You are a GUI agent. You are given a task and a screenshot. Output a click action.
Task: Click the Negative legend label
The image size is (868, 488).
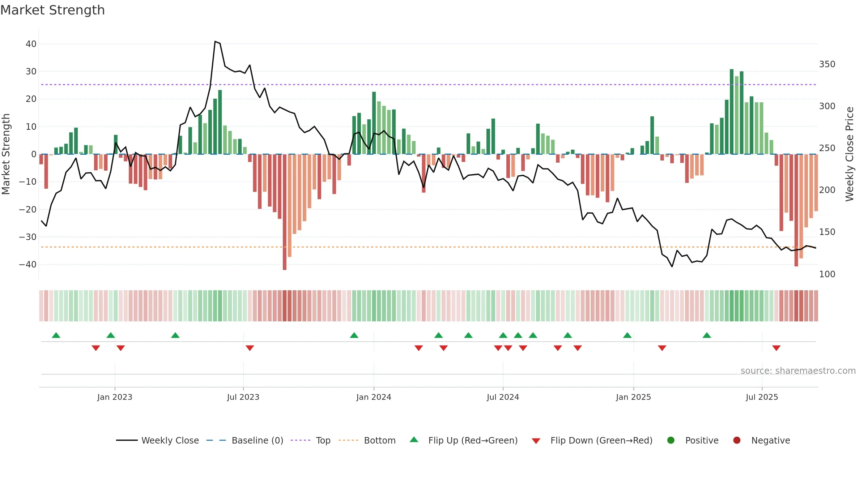[771, 440]
